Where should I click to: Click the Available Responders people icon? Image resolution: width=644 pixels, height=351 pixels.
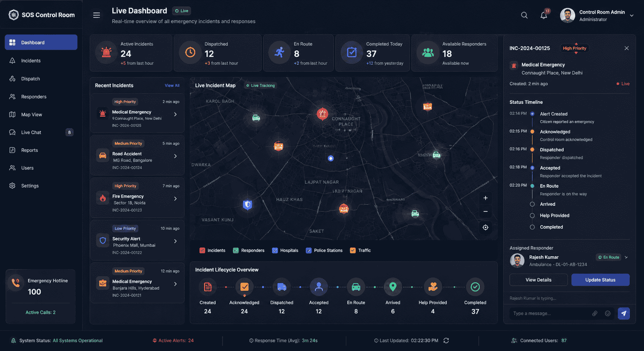click(x=428, y=52)
